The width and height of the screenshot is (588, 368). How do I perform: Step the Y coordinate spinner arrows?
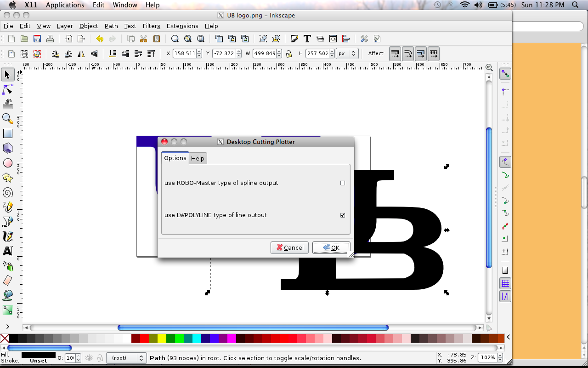point(239,53)
